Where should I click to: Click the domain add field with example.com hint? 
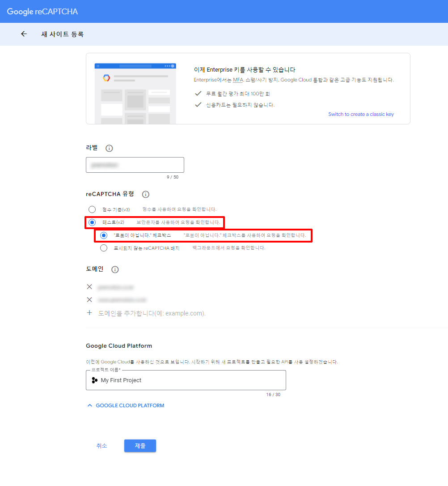[x=152, y=313]
